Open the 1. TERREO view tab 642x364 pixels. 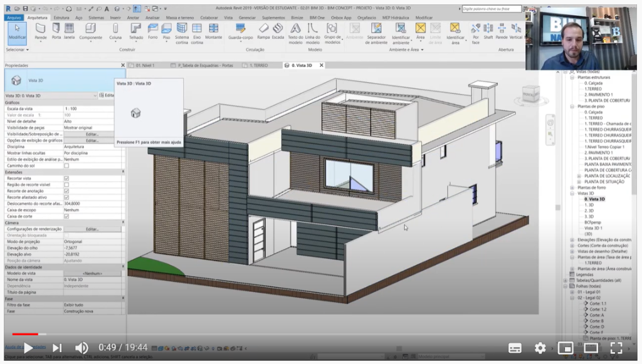coord(259,65)
